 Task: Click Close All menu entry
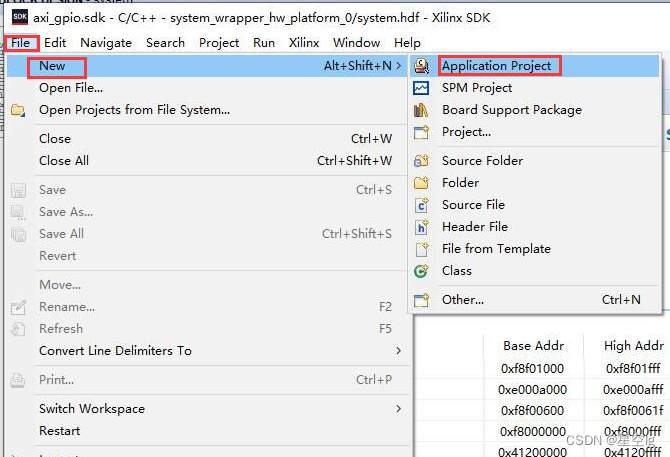205,161
